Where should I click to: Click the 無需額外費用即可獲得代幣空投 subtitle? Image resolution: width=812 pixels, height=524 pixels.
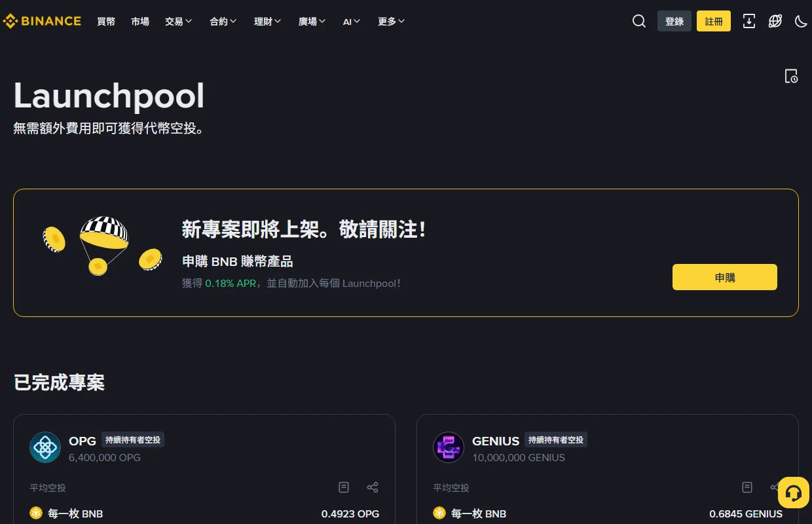tap(109, 128)
